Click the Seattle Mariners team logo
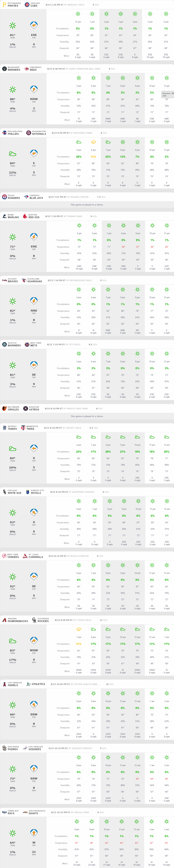 point(4,344)
